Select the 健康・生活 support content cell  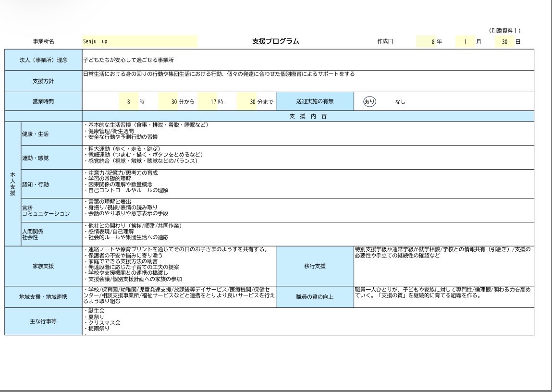click(x=307, y=134)
